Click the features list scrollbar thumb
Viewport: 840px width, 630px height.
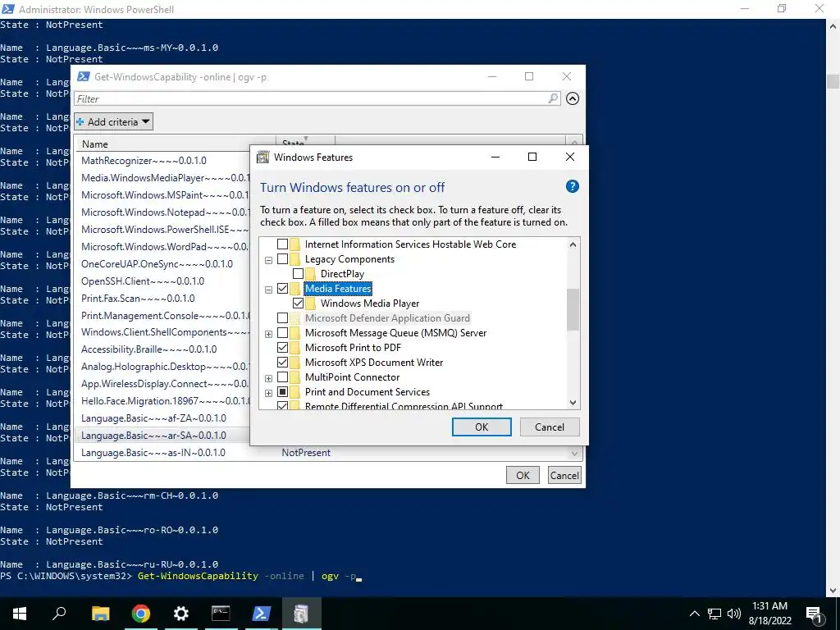[573, 309]
